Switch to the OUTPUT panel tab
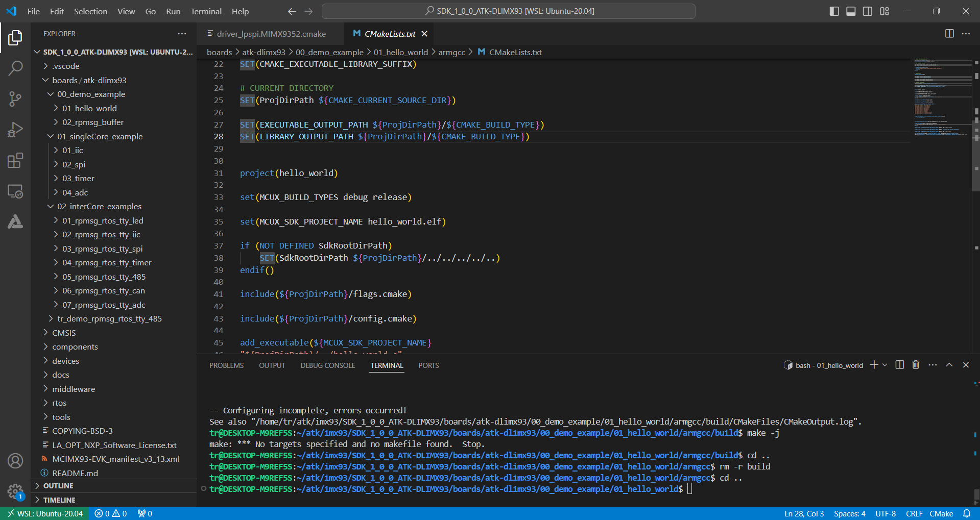 272,365
